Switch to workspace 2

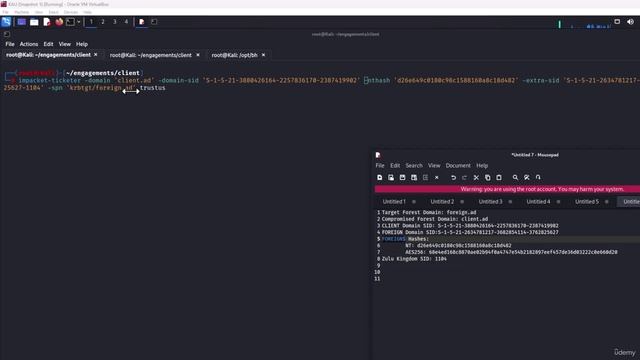tap(103, 22)
